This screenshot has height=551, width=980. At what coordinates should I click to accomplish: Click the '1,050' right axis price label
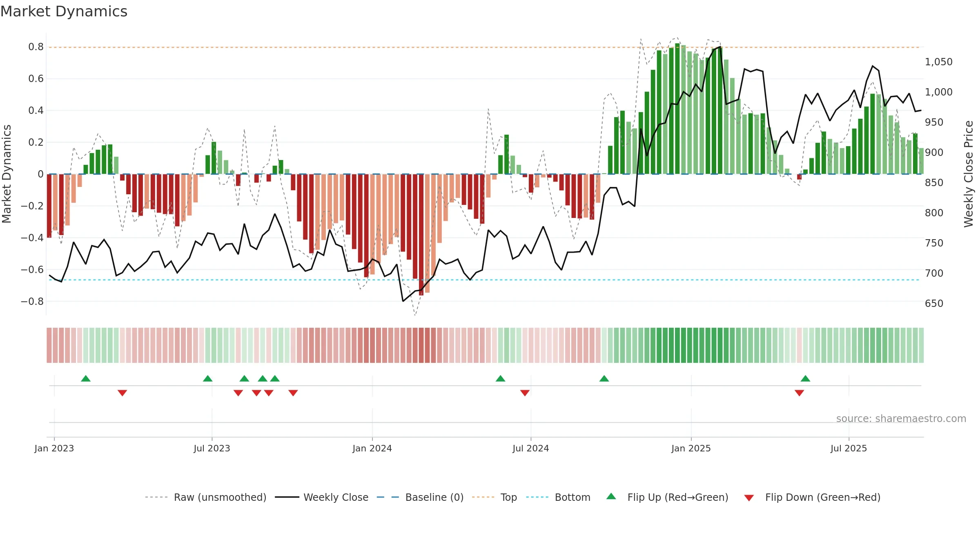click(939, 62)
